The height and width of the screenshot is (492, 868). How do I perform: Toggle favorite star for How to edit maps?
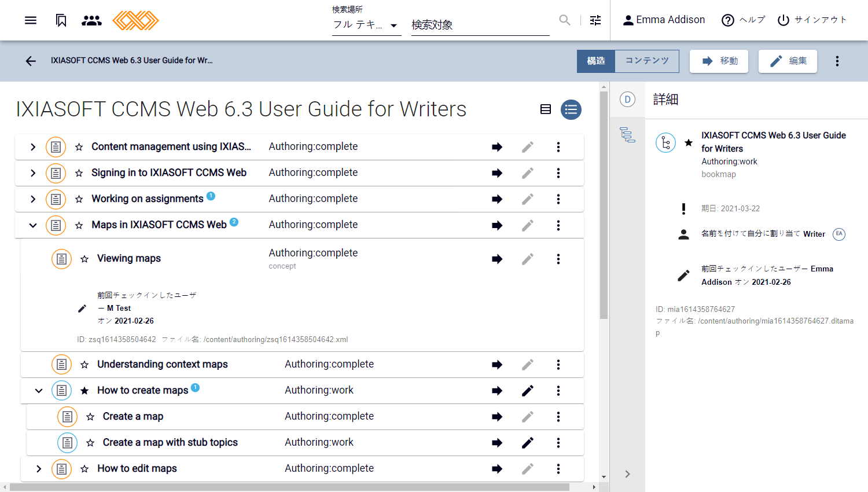[x=84, y=469]
